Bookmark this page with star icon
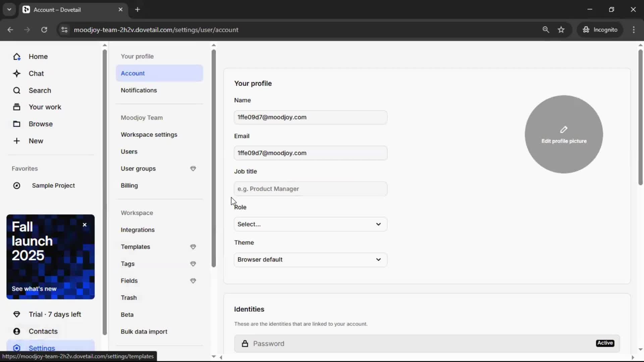 tap(561, 30)
